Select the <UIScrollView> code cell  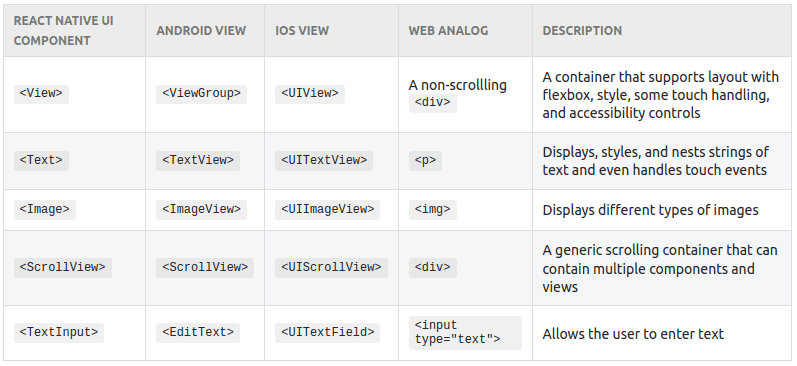(331, 268)
